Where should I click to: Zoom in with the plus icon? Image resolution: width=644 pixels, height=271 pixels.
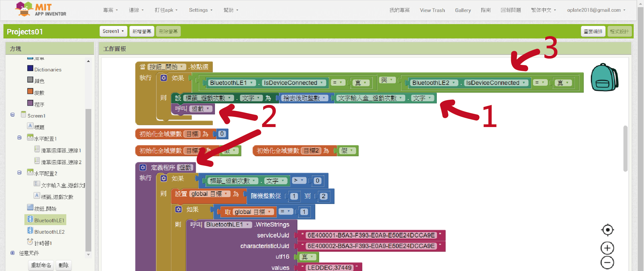coord(607,248)
